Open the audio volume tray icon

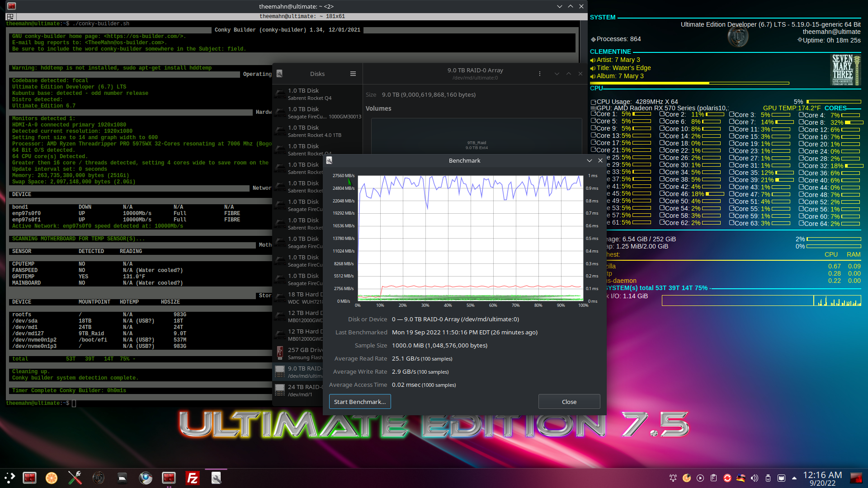pyautogui.click(x=755, y=478)
